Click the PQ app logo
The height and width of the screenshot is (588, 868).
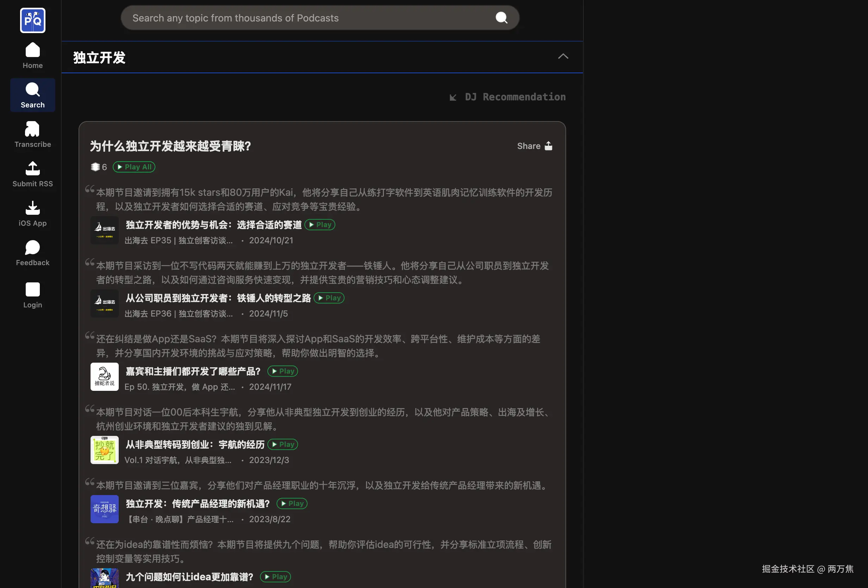click(x=32, y=20)
